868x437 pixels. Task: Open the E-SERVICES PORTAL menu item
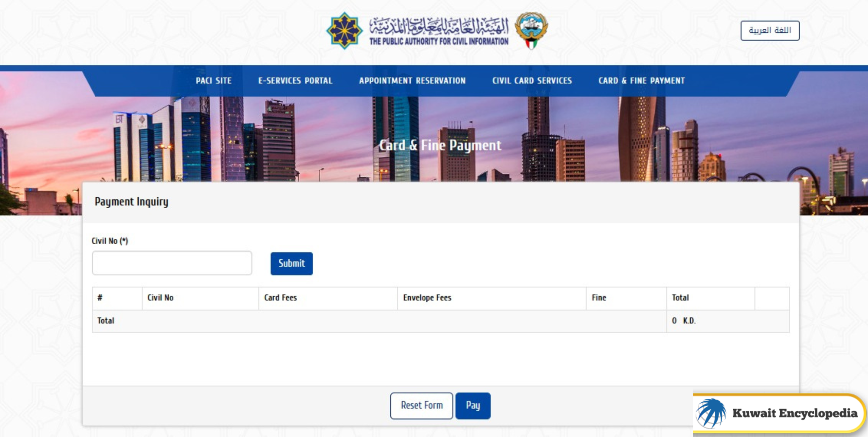coord(295,80)
